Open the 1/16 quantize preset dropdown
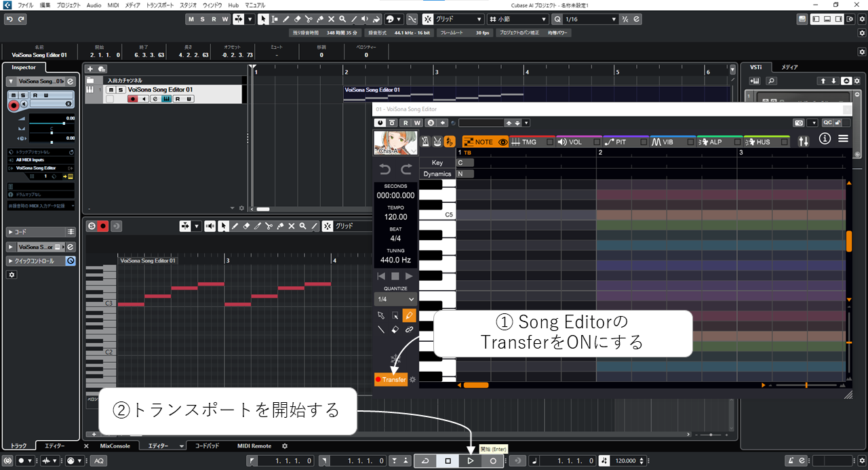This screenshot has height=470, width=868. click(x=590, y=19)
